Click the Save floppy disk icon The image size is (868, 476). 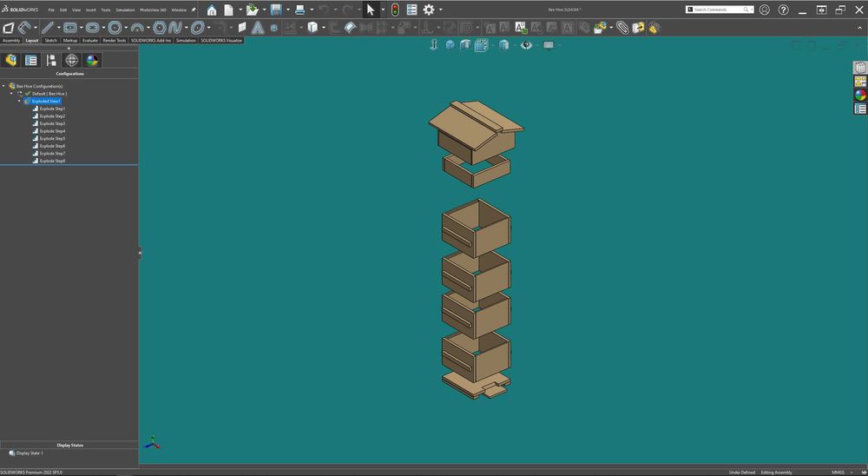click(x=276, y=10)
